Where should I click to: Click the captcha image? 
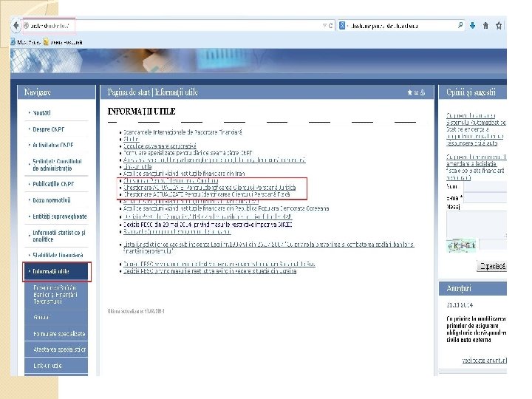click(x=461, y=245)
